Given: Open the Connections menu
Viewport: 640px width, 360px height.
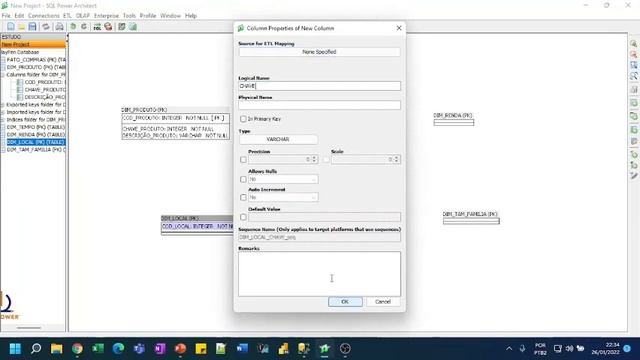Looking at the screenshot, I should 44,16.
